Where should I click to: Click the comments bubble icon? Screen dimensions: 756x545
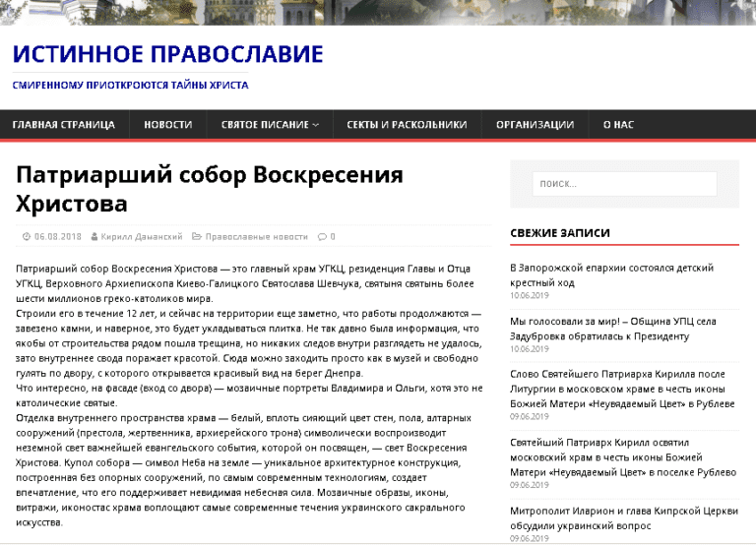pos(322,237)
